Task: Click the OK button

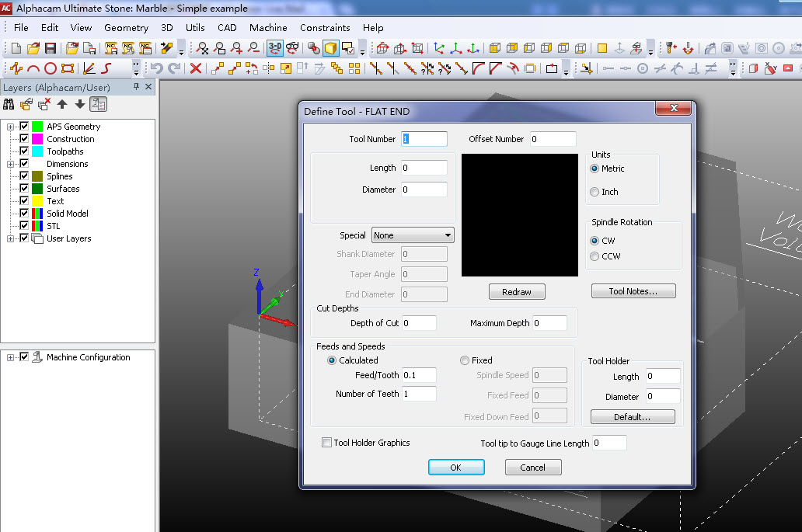Action: [456, 467]
